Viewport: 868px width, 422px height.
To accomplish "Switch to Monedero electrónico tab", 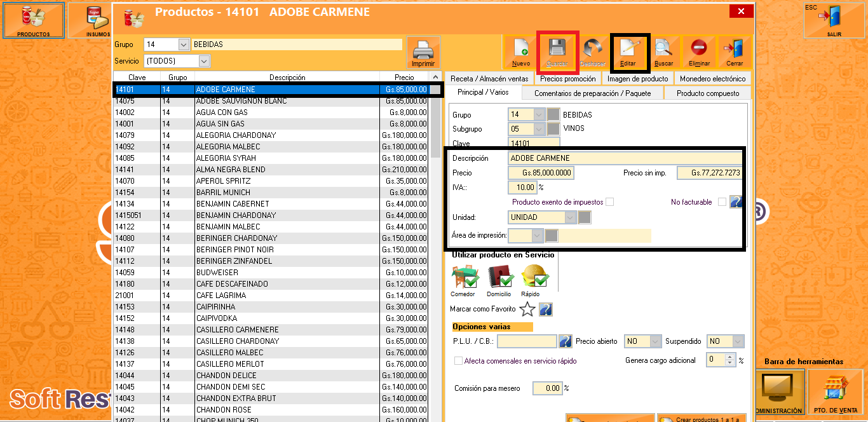I will click(712, 79).
